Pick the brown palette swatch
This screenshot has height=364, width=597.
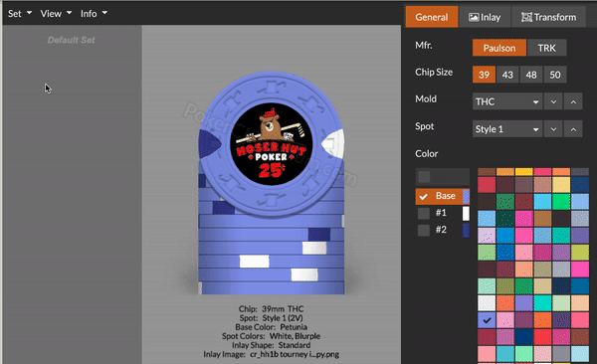542,219
